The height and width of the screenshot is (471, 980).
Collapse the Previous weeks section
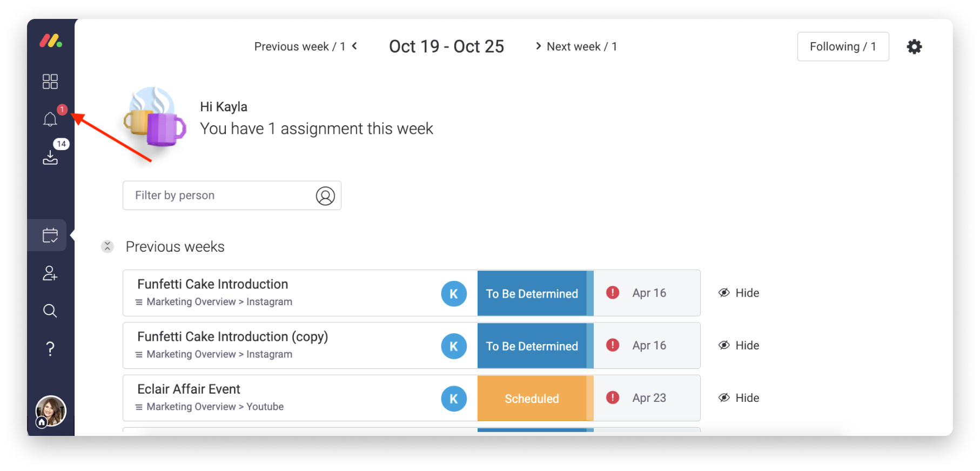[x=108, y=246]
